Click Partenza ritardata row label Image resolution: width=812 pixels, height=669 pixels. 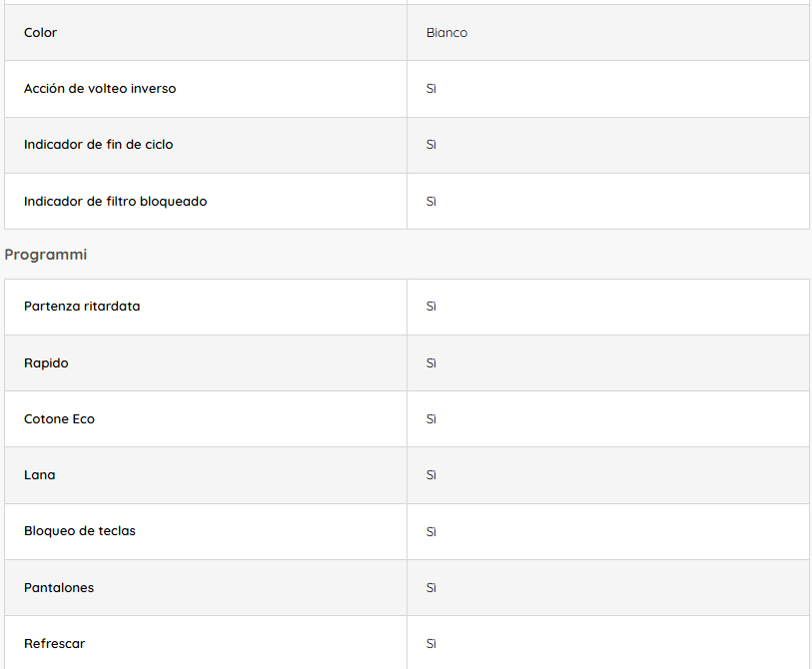(x=82, y=307)
